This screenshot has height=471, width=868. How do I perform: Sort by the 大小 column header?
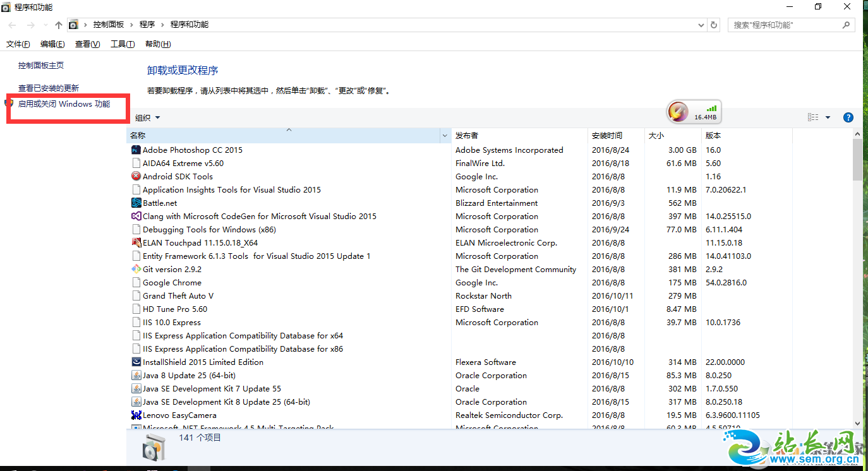673,136
